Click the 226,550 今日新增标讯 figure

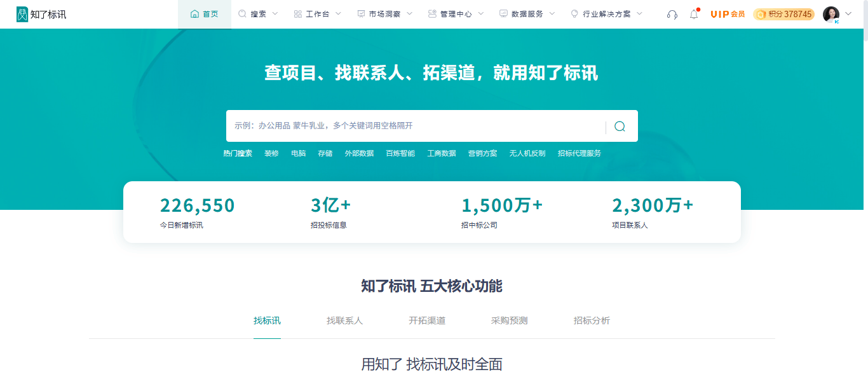[198, 212]
